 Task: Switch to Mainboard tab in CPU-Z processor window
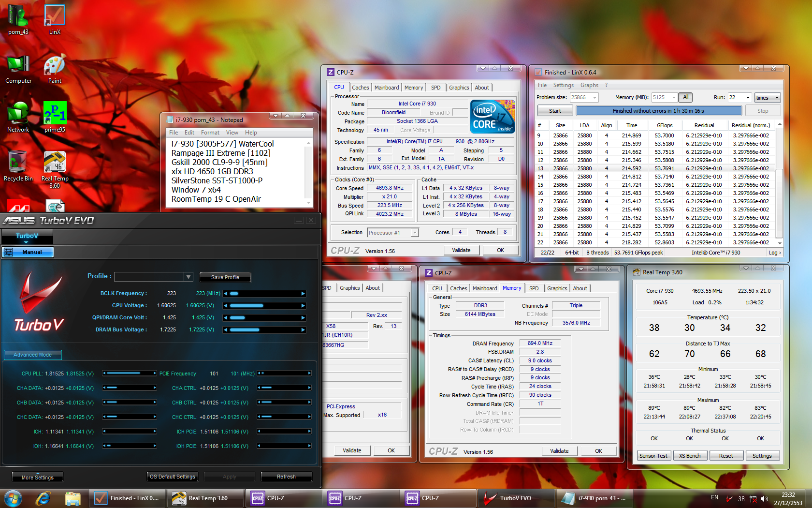[387, 88]
